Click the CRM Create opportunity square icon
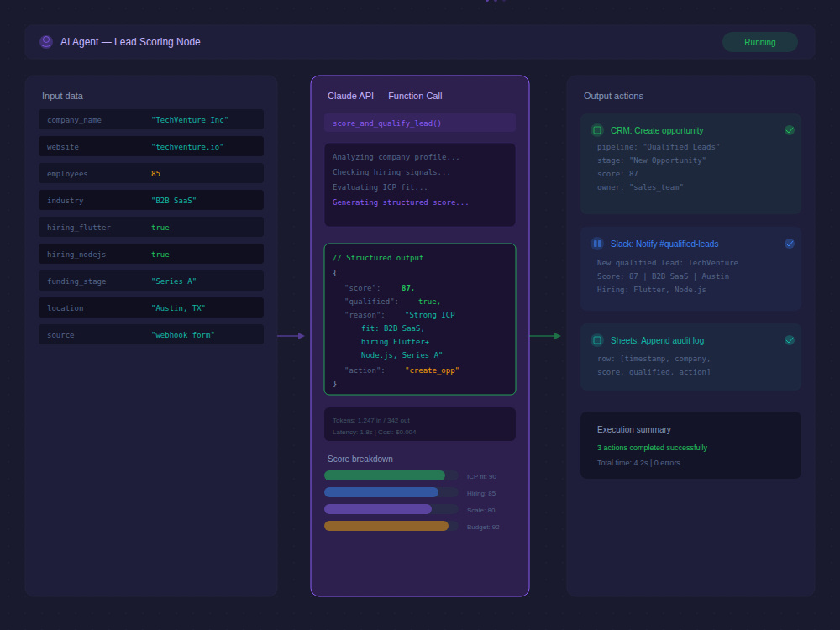The width and height of the screenshot is (840, 630). pos(596,130)
